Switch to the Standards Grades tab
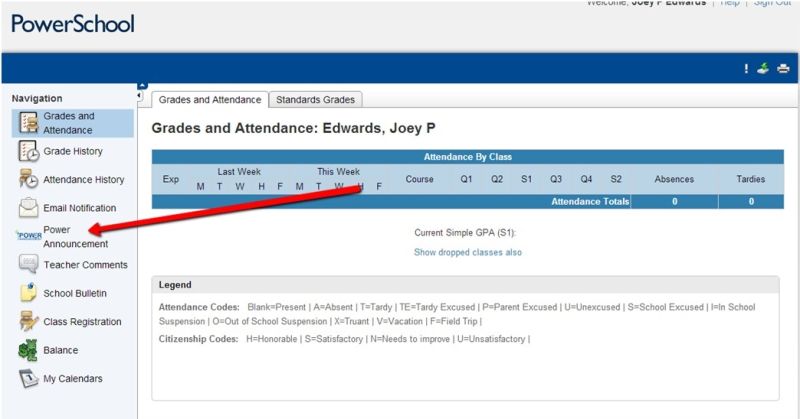800x419 pixels. tap(315, 100)
